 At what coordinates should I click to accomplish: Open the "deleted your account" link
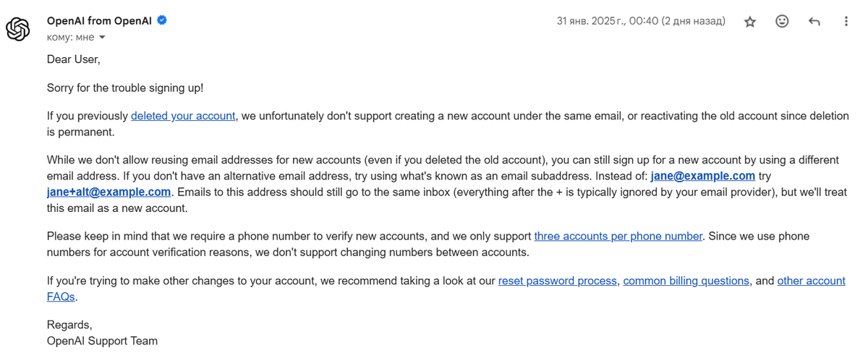(x=183, y=116)
